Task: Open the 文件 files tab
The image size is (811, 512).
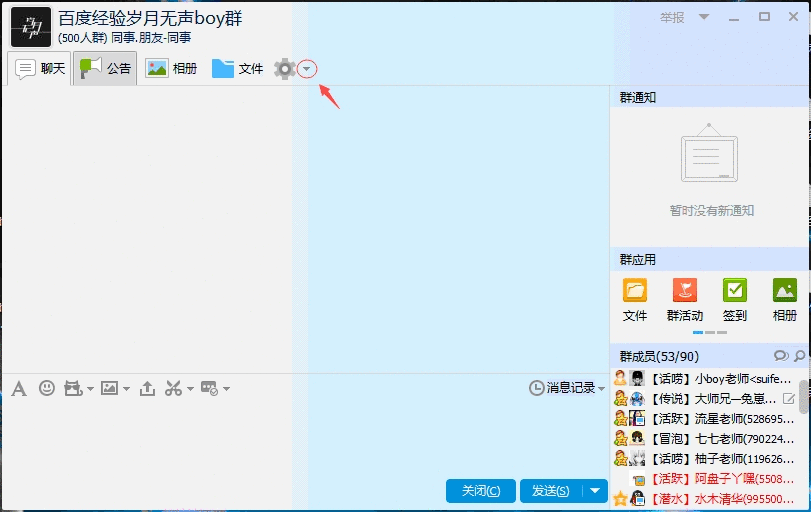Action: pyautogui.click(x=237, y=68)
